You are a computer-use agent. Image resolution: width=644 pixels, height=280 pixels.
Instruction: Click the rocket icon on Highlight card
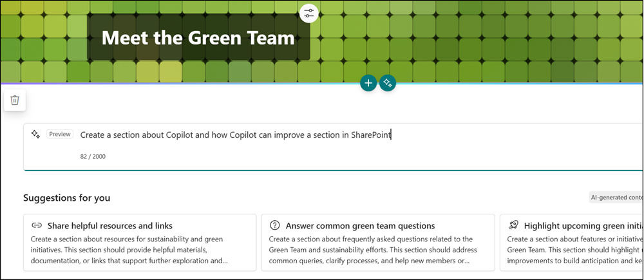(x=513, y=225)
